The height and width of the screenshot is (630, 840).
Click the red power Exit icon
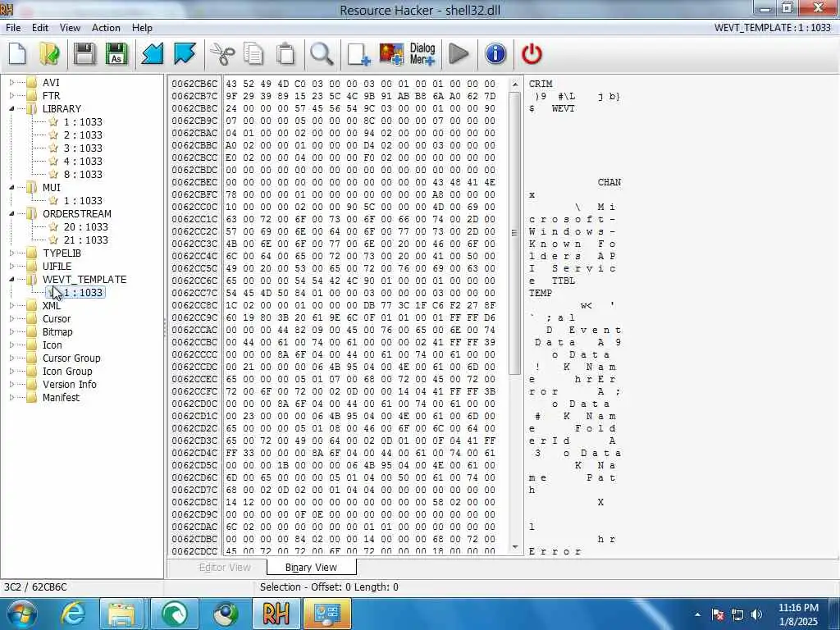click(x=532, y=54)
